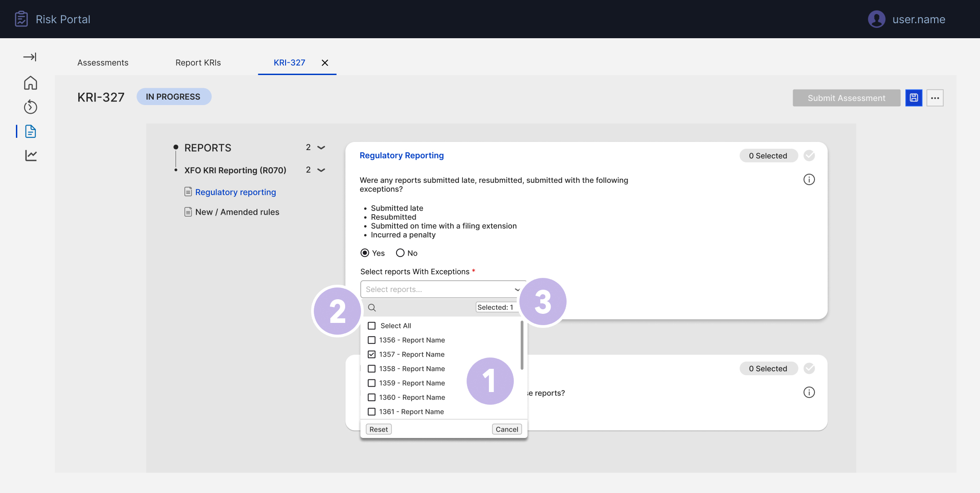Expand the sidebar with arrow icon
The width and height of the screenshot is (980, 493).
click(x=30, y=57)
